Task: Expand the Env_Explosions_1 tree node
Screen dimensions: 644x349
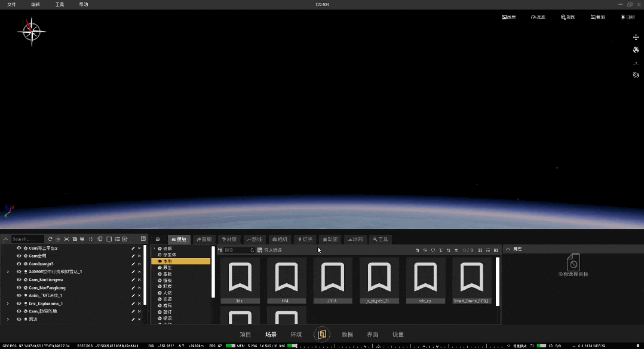Action: tap(8, 304)
